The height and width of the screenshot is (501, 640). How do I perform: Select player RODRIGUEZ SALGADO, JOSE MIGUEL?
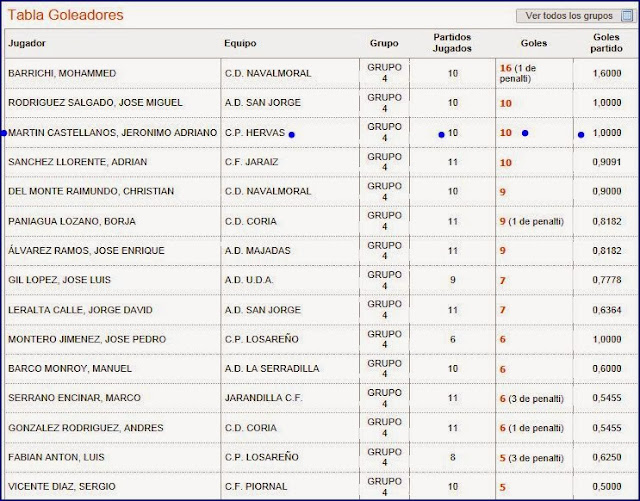(96, 103)
